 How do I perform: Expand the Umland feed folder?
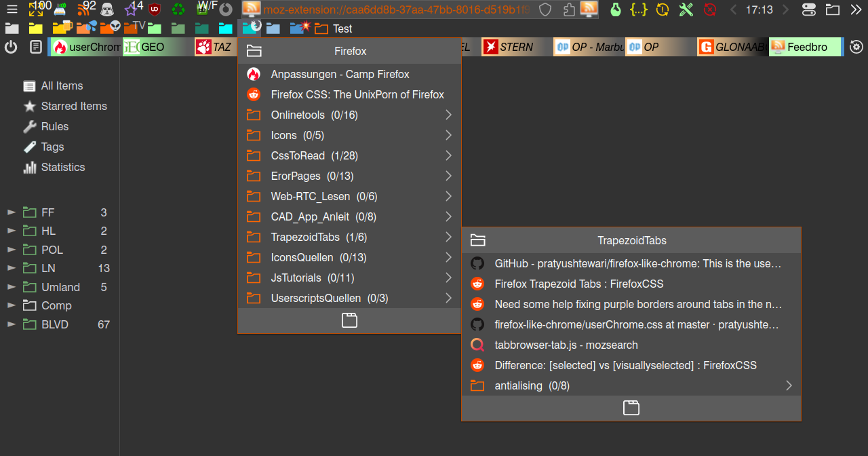[11, 287]
